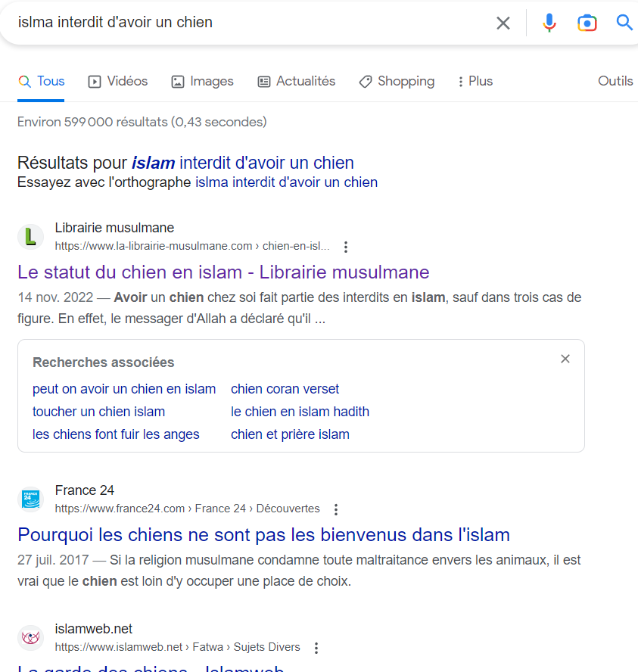The image size is (638, 672).
Task: Click the search query input field
Action: pos(253,22)
